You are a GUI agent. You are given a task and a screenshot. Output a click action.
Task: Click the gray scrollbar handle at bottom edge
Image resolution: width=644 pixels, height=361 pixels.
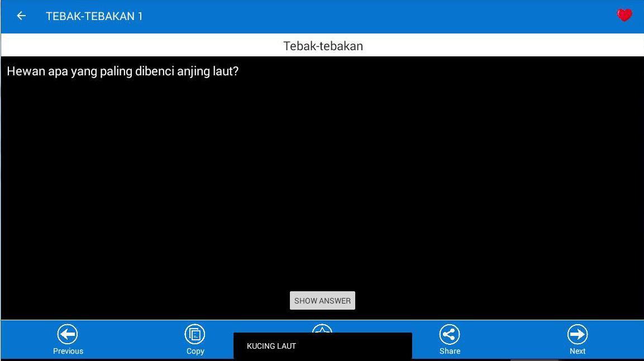pyautogui.click(x=534, y=359)
